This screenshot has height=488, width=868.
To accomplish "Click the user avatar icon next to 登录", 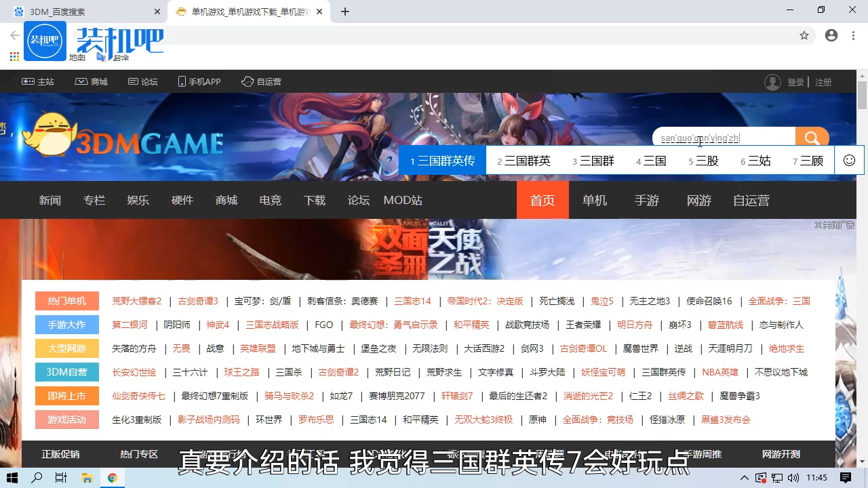I will pyautogui.click(x=772, y=82).
